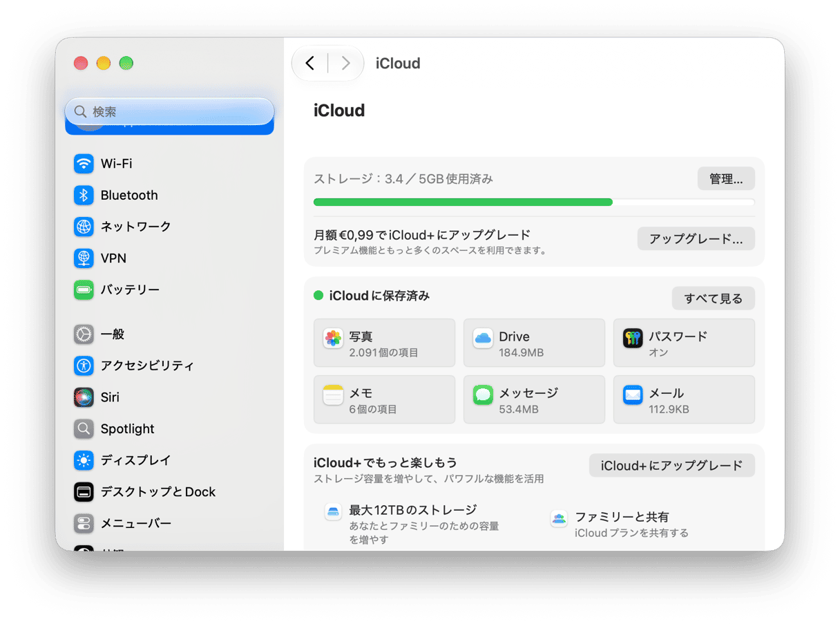Click the メッセージ Messages bubble icon
Image resolution: width=840 pixels, height=624 pixels.
coord(483,395)
